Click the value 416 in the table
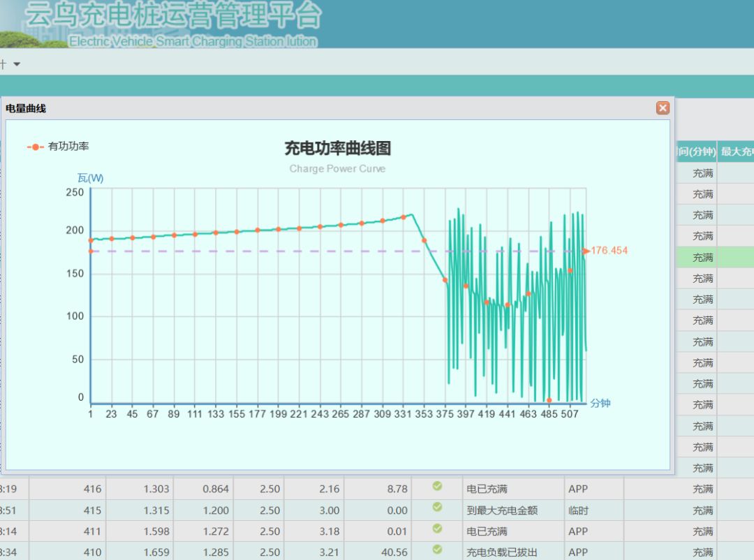The width and height of the screenshot is (754, 560). (92, 489)
